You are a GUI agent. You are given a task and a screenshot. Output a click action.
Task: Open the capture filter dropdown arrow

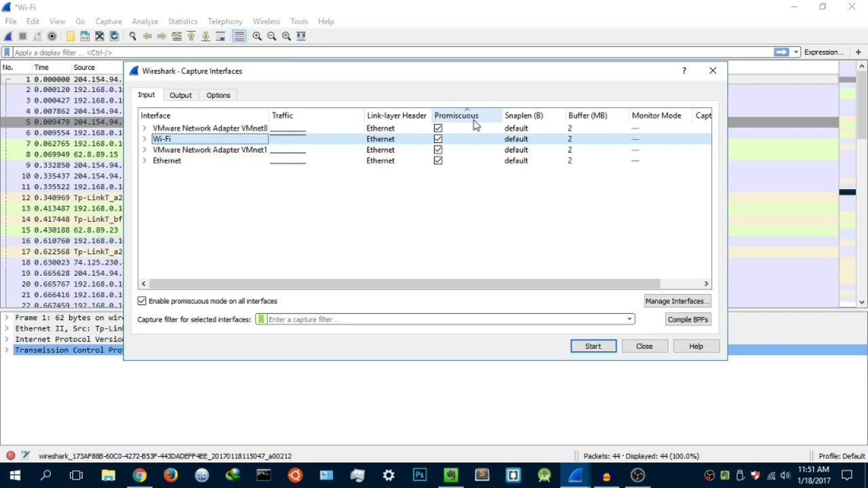point(629,319)
